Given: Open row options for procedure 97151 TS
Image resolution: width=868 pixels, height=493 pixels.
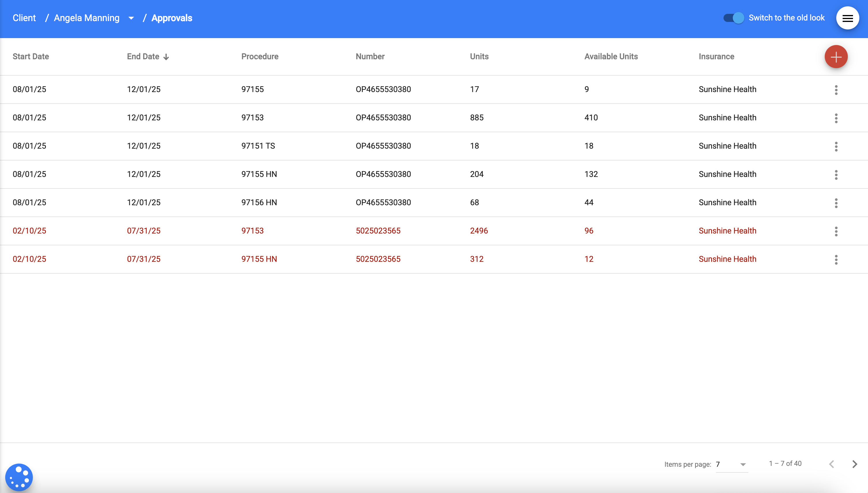Looking at the screenshot, I should (836, 146).
